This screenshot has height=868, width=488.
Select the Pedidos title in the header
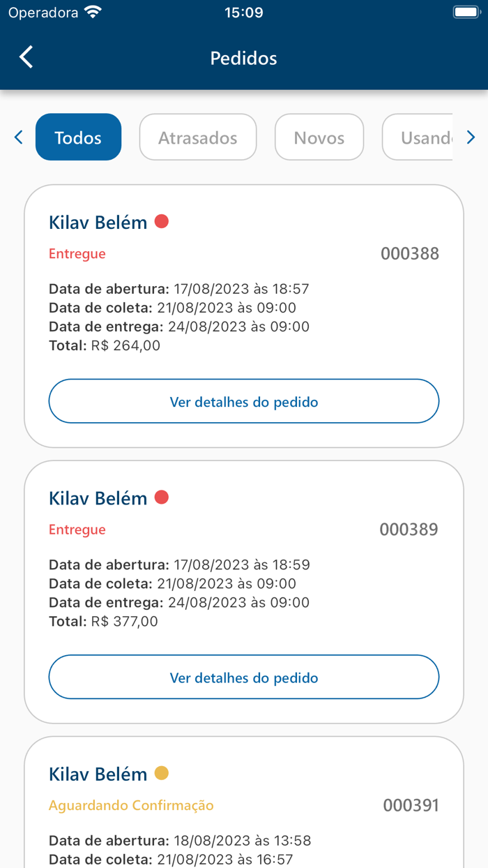click(x=243, y=58)
